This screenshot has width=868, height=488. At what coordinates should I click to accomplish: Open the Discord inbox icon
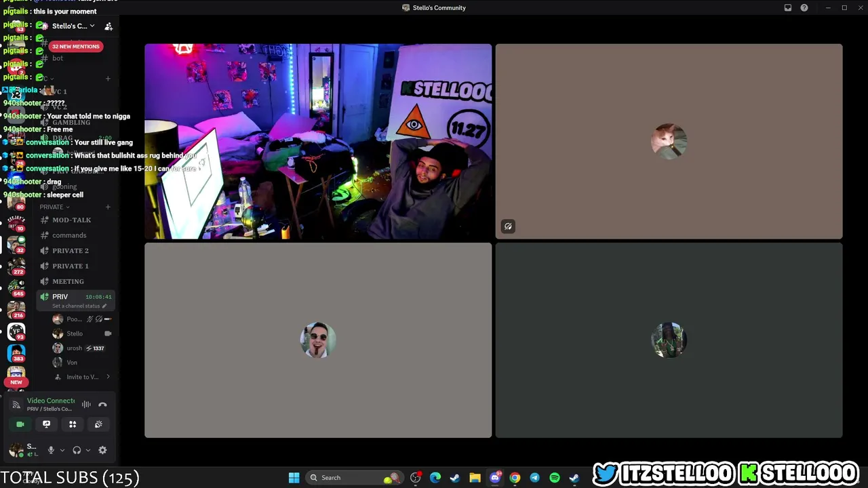click(x=788, y=7)
